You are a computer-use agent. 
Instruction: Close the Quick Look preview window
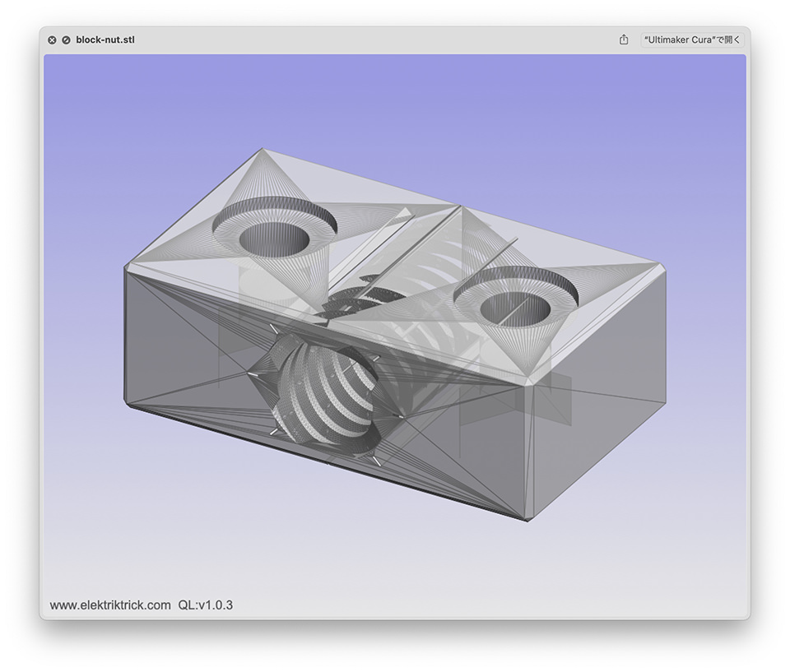click(52, 40)
